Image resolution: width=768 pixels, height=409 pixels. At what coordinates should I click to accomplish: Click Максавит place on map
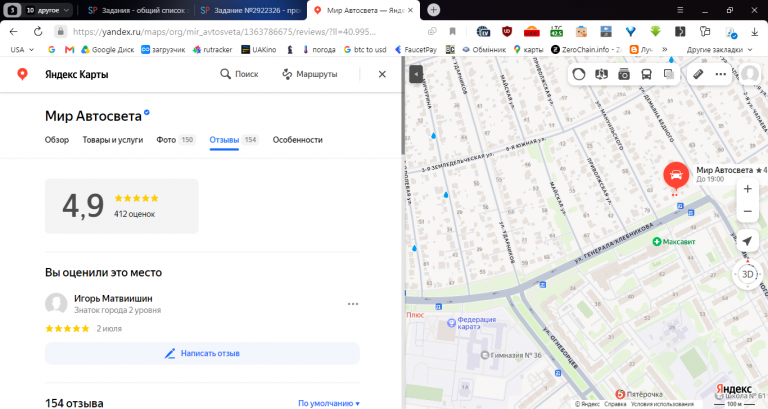[674, 241]
